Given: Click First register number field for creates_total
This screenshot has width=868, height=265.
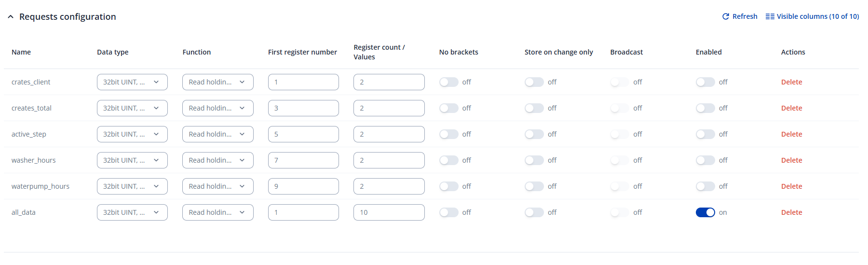Looking at the screenshot, I should point(303,108).
